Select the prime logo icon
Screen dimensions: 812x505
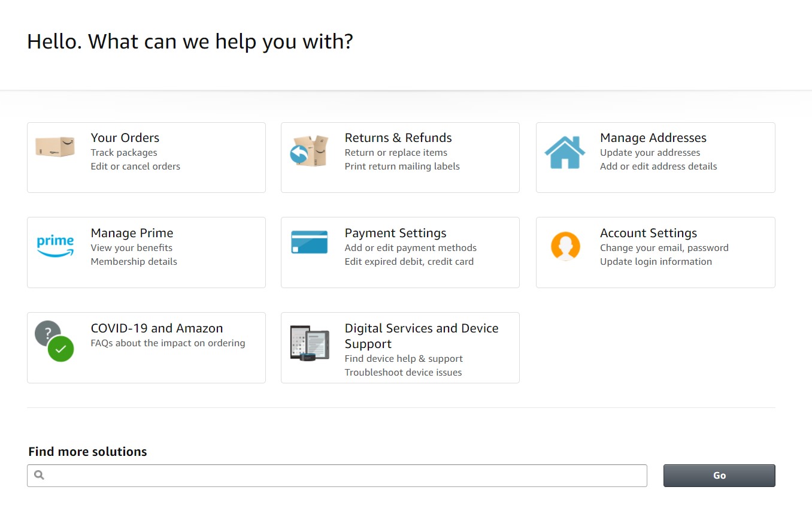coord(55,244)
